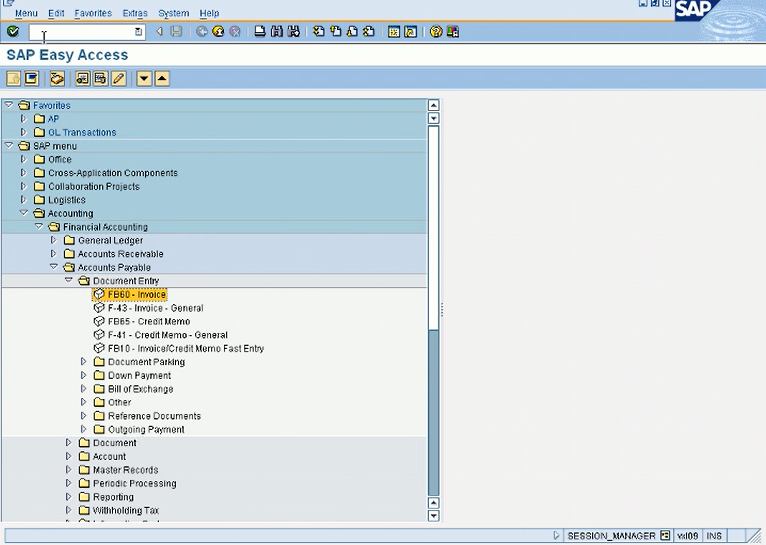Click the Last Page icon
766x545 pixels.
click(x=369, y=32)
